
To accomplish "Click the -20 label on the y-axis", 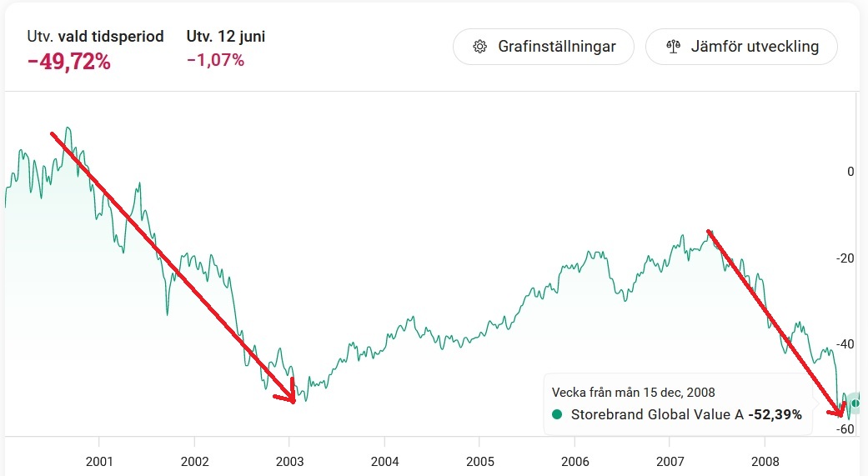I will (845, 258).
